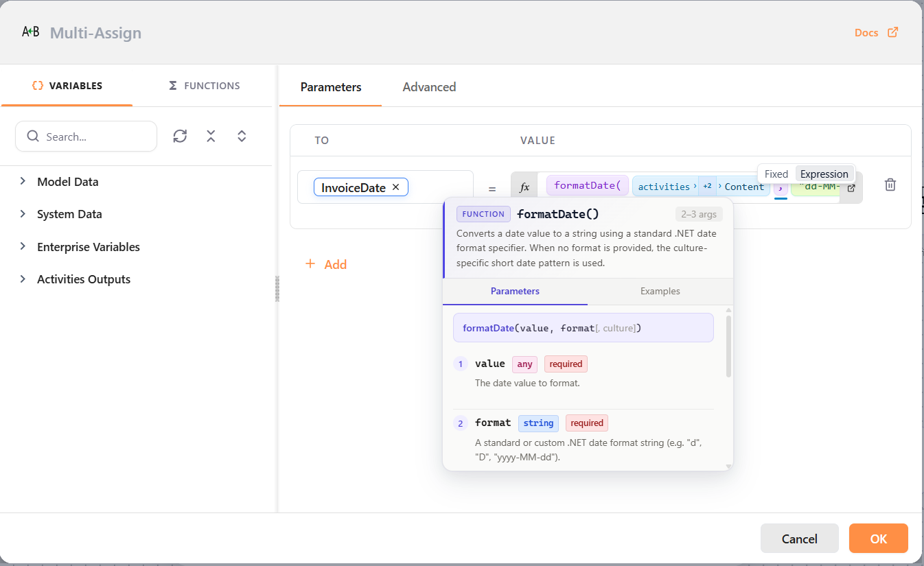Collapse all variable tree nodes
The height and width of the screenshot is (566, 924).
tap(211, 136)
